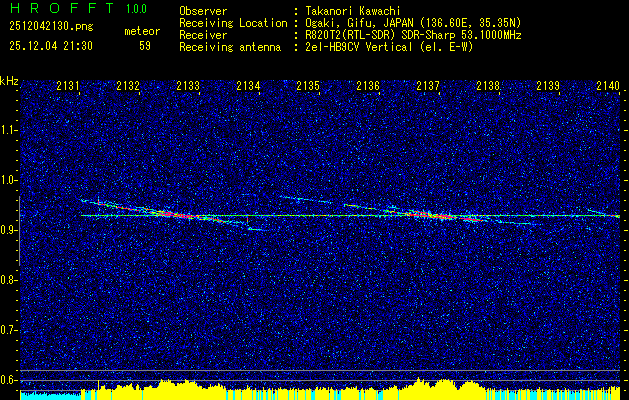
Task: Click the meteor count 59
Action: point(145,46)
